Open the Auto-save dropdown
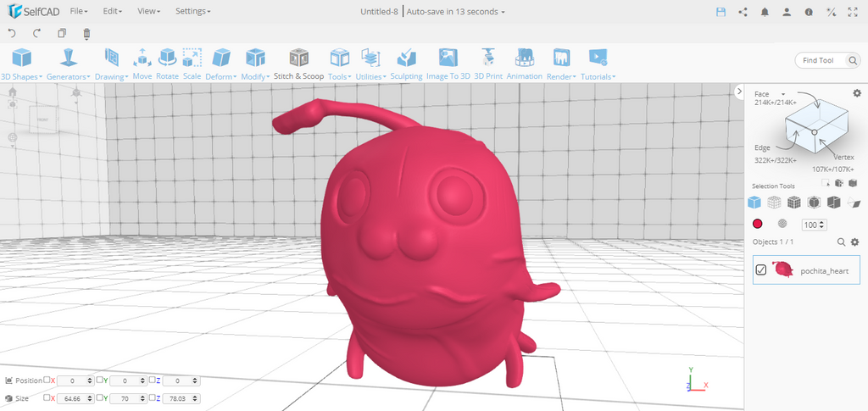The width and height of the screenshot is (868, 411). pyautogui.click(x=455, y=12)
